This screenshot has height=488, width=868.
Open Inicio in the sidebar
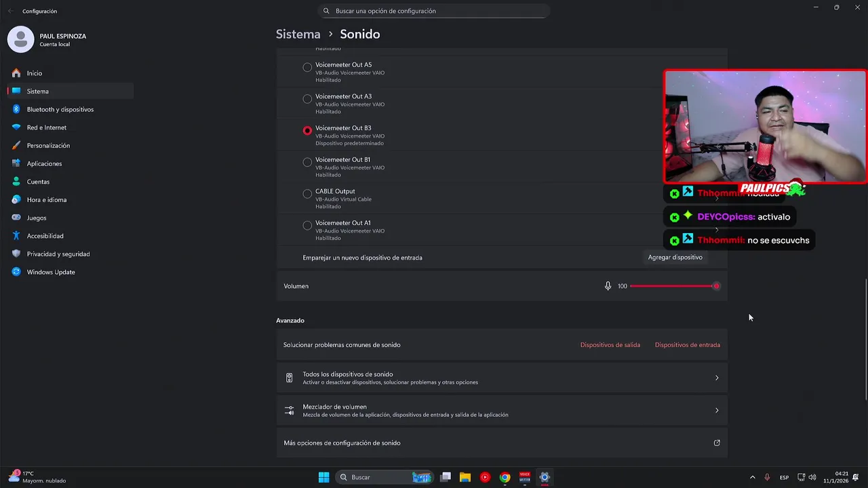70,73
